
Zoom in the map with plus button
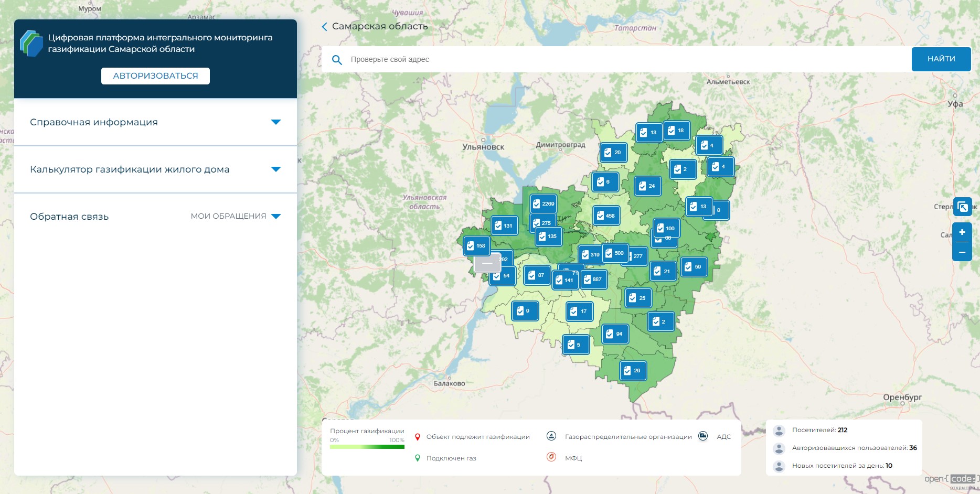coord(962,232)
